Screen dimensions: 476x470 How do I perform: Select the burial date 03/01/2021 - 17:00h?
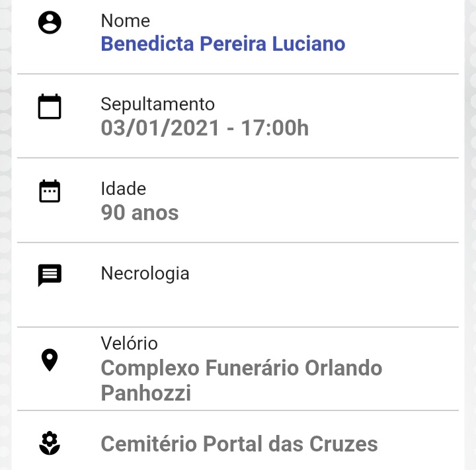tap(205, 128)
